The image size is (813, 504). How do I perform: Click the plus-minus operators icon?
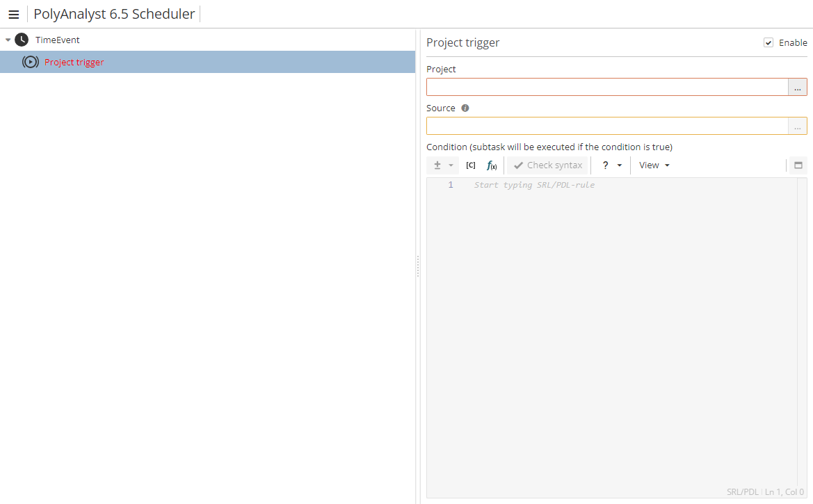[x=437, y=165]
